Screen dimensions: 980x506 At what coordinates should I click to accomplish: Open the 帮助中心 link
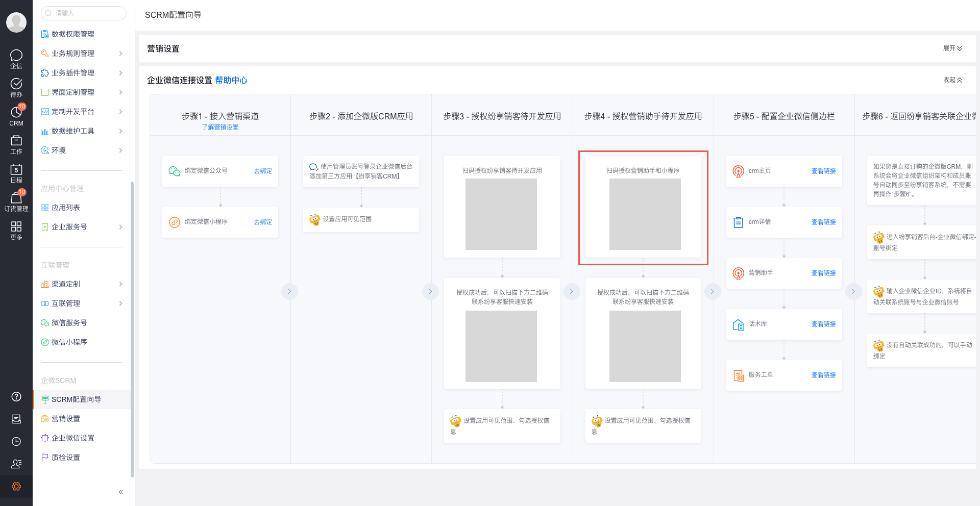tap(231, 80)
